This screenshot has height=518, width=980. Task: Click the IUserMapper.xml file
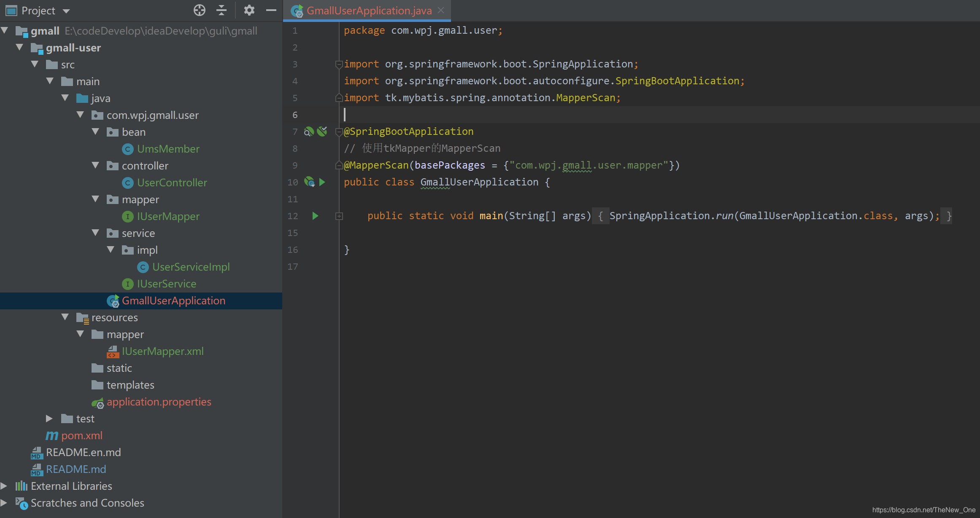(162, 351)
